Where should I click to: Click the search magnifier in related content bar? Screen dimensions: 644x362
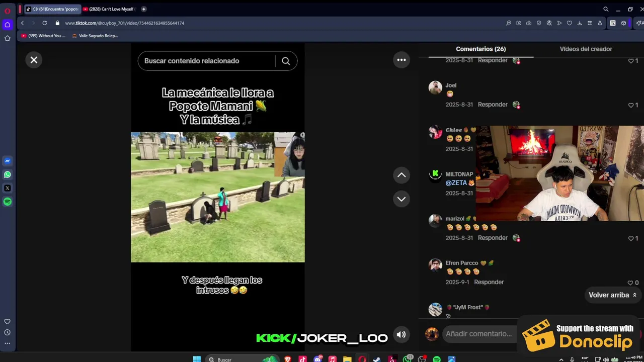point(286,61)
